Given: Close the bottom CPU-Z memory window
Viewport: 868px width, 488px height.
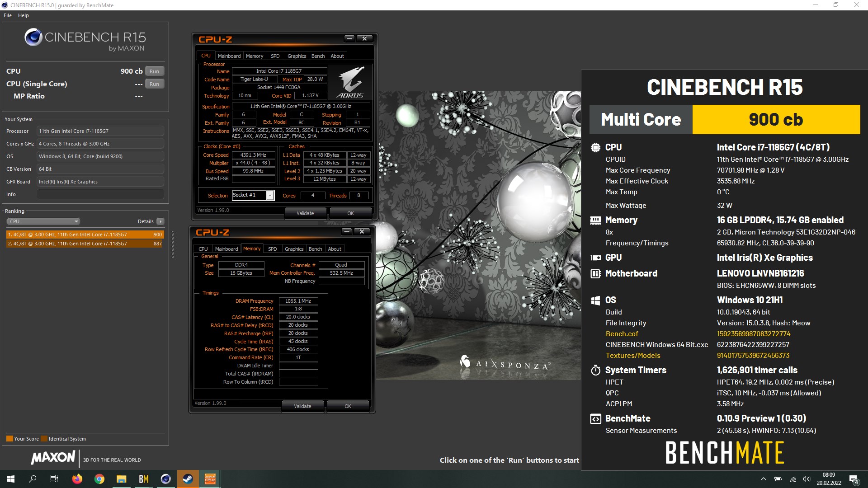Looking at the screenshot, I should 362,231.
